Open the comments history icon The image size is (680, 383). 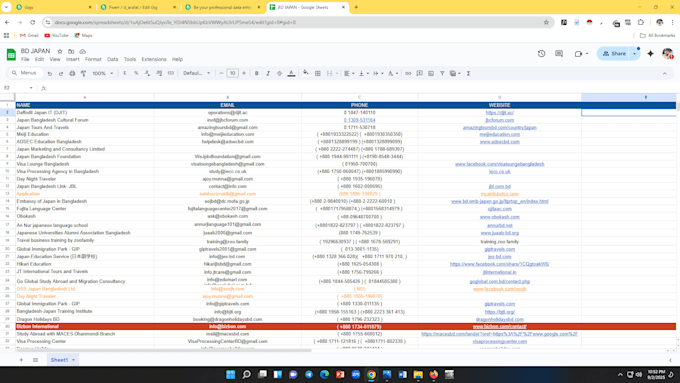pos(559,53)
